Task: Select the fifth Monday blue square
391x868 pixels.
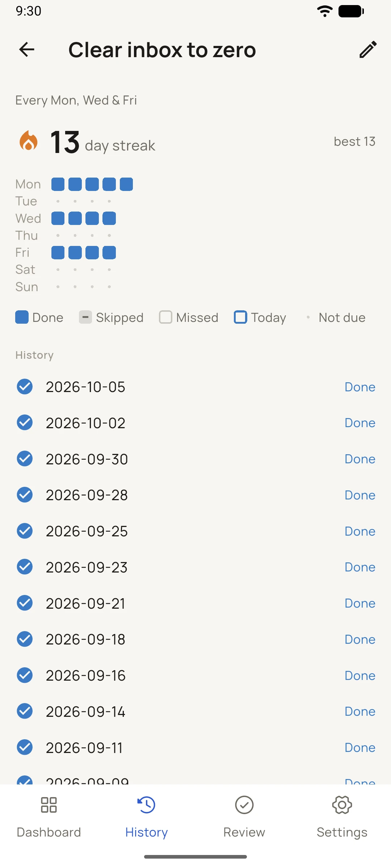Action: click(x=126, y=184)
